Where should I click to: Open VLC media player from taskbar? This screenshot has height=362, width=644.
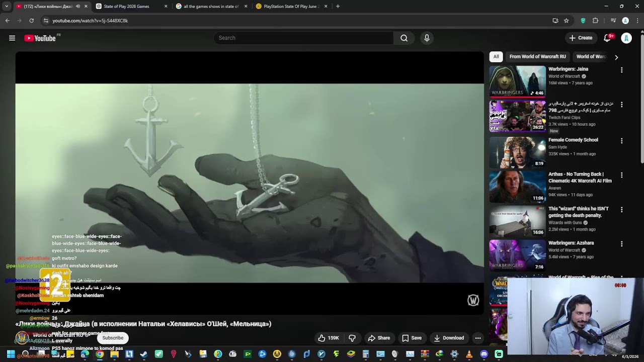coord(469,354)
